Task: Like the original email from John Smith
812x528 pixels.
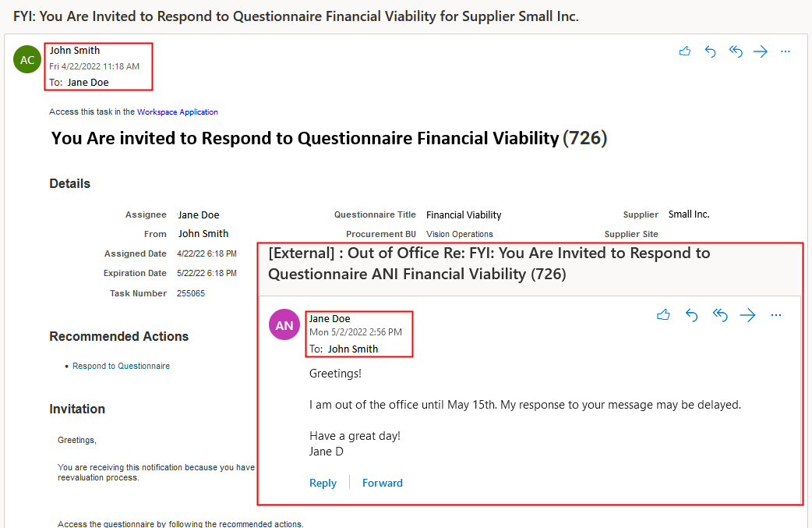Action: tap(685, 51)
